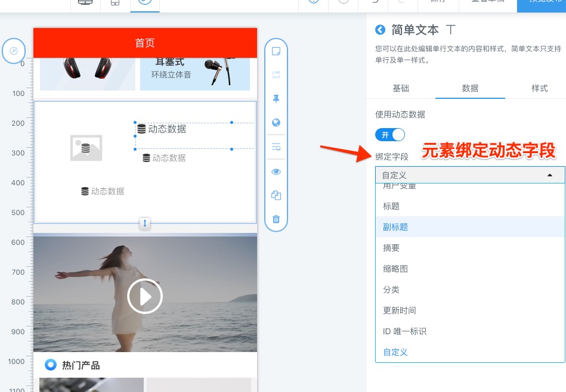Image resolution: width=566 pixels, height=392 pixels.
Task: Select the 动态数据 text under the image placeholder
Action: coord(103,191)
